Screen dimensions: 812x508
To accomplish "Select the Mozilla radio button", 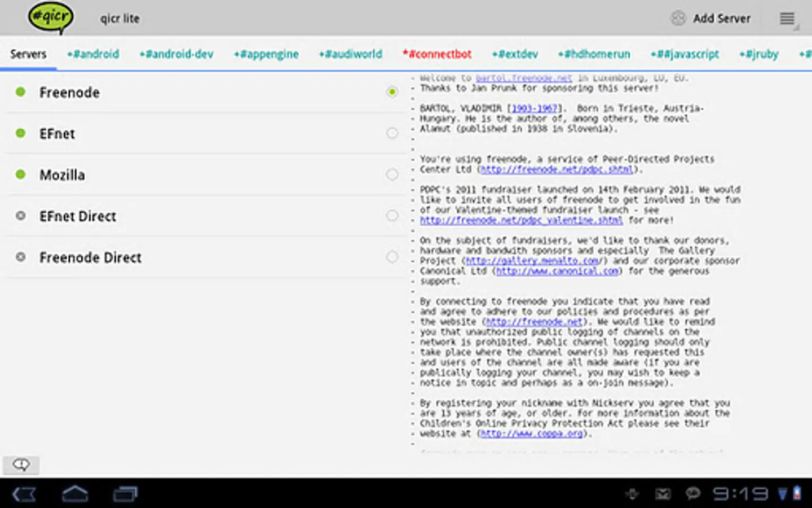I will 392,174.
